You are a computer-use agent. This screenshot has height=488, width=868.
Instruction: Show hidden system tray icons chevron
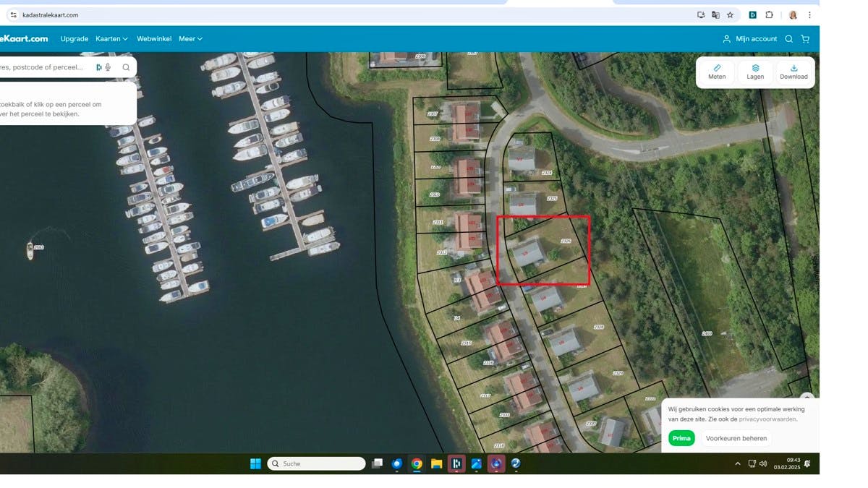point(738,463)
